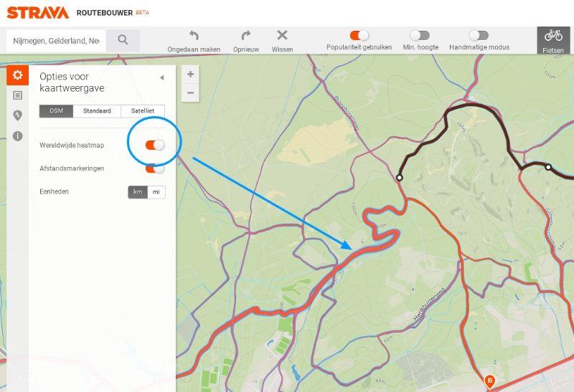Click the search magnifier button
The image size is (574, 392).
point(123,40)
